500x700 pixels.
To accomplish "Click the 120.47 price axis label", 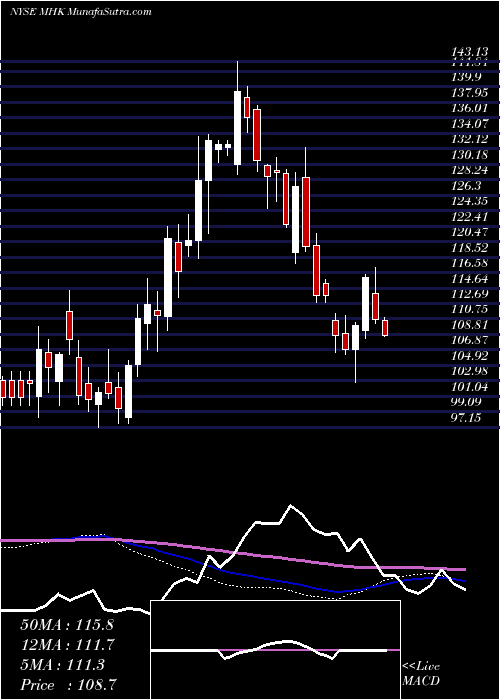I will click(x=471, y=232).
